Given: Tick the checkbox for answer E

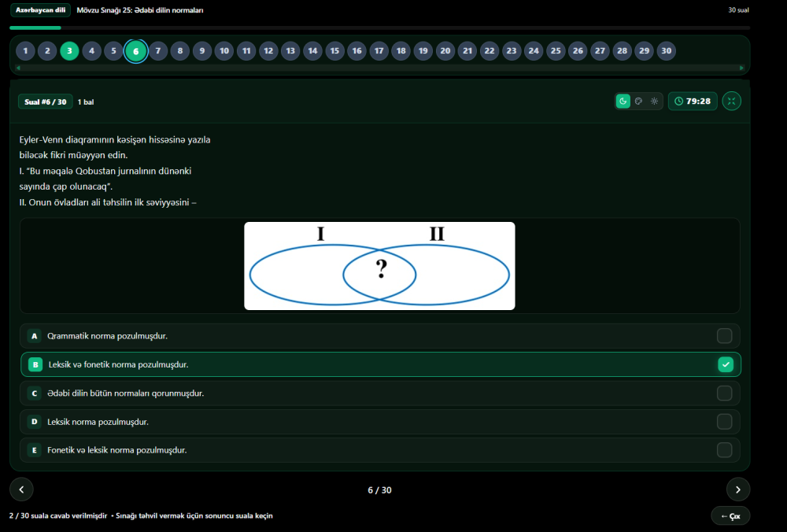Looking at the screenshot, I should pyautogui.click(x=724, y=450).
